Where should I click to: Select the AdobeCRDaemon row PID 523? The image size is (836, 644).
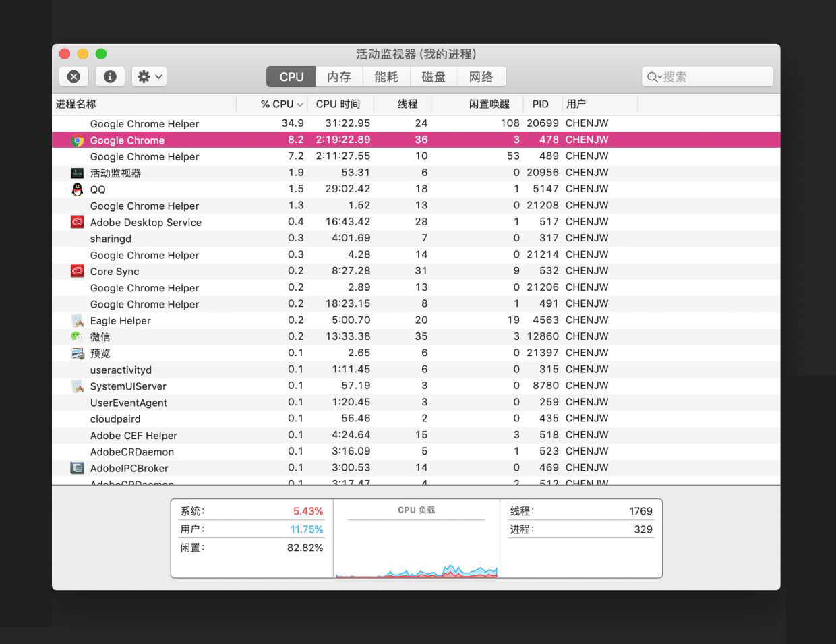pyautogui.click(x=416, y=452)
